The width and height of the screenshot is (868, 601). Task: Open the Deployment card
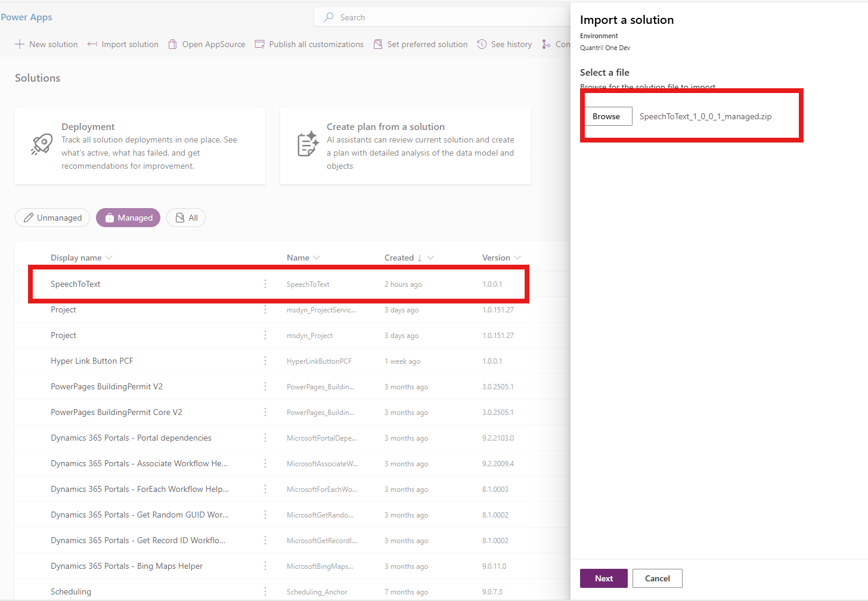click(140, 146)
